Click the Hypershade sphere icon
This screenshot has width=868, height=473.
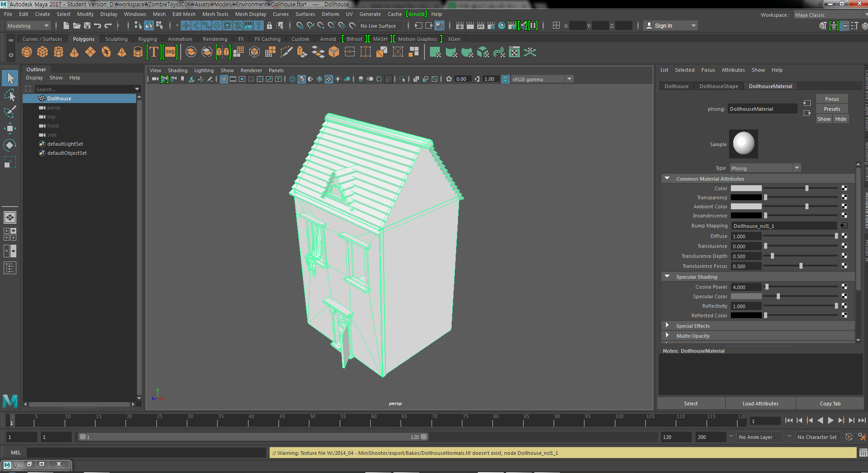pos(502,25)
